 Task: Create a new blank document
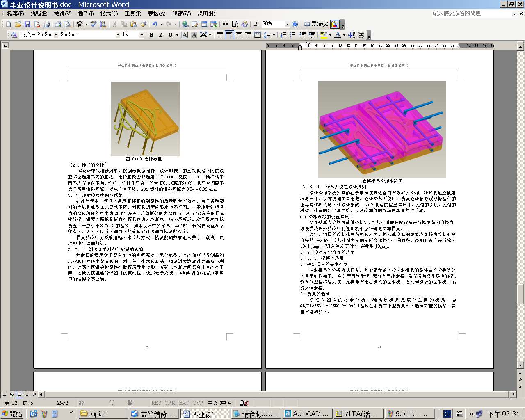[8, 24]
